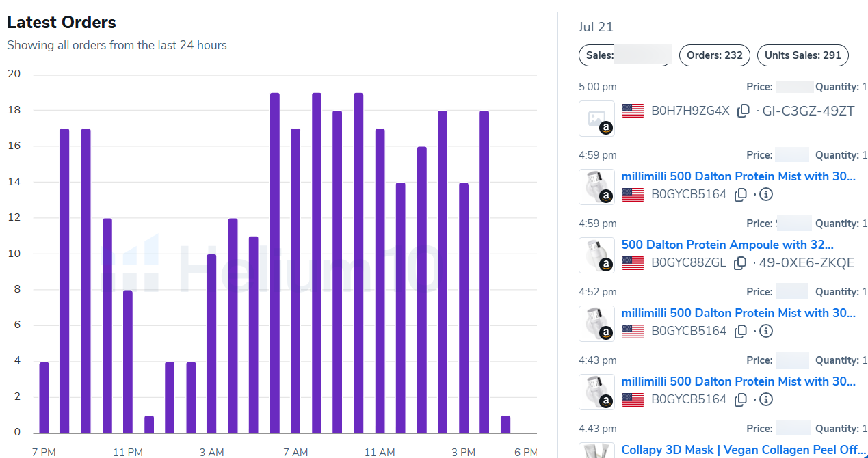Screen dimensions: 868x458
Task: Click the tallest bar at 6 AM in chart
Action: (275, 263)
